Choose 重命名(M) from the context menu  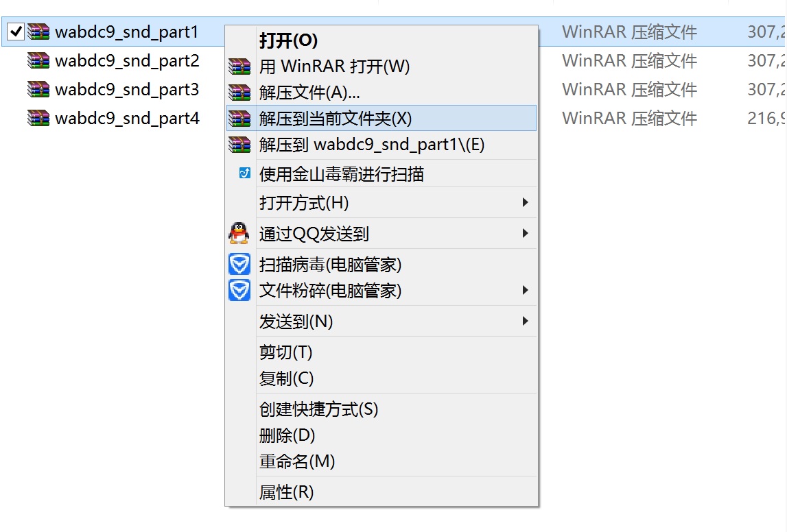(297, 461)
